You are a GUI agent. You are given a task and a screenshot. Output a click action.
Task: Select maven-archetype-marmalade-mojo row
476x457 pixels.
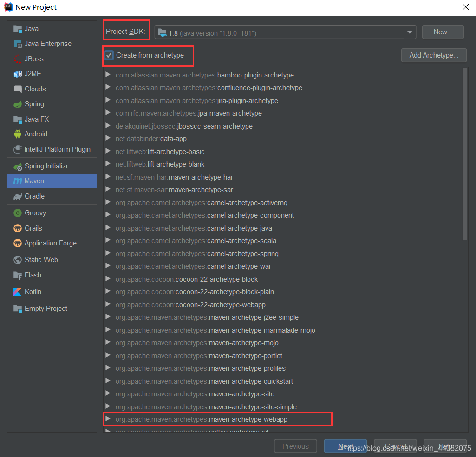[x=282, y=330]
